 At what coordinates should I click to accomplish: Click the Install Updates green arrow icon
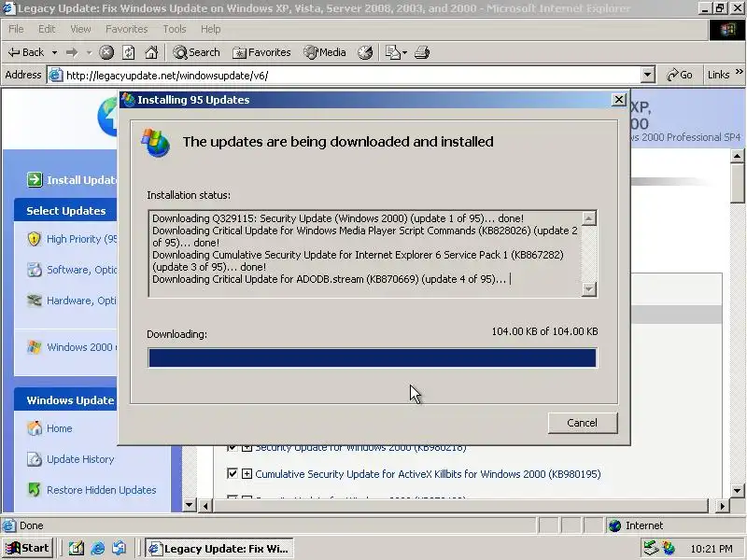[35, 179]
